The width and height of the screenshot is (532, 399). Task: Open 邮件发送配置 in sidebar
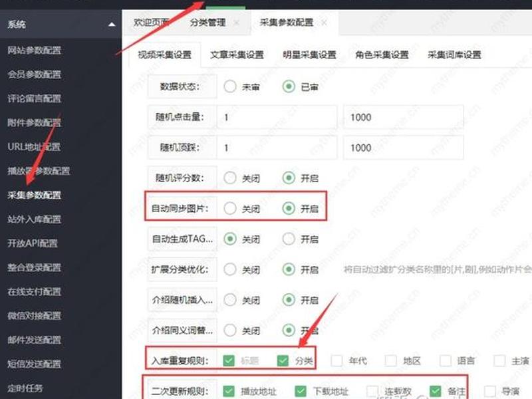coord(35,340)
